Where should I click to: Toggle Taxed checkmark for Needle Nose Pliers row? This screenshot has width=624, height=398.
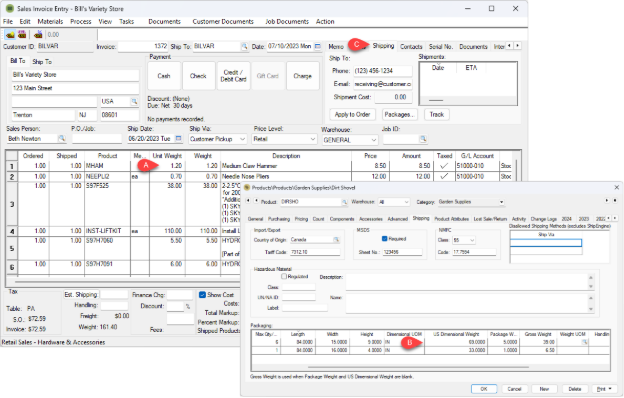[x=444, y=176]
